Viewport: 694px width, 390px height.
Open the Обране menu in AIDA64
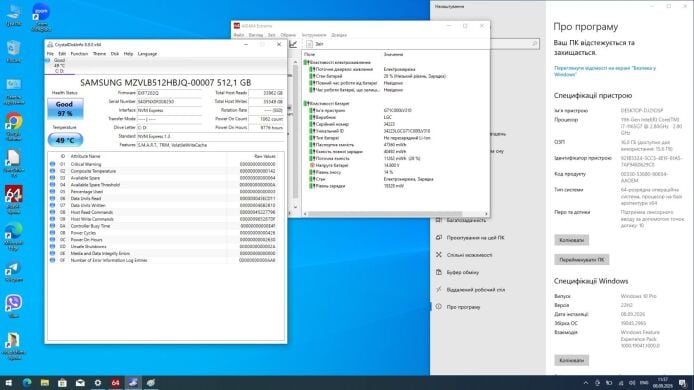tap(288, 35)
